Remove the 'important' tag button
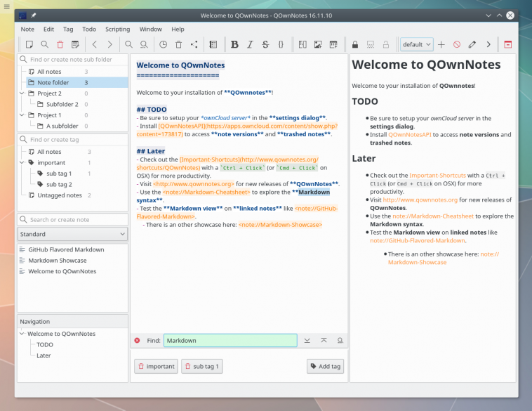 156,366
